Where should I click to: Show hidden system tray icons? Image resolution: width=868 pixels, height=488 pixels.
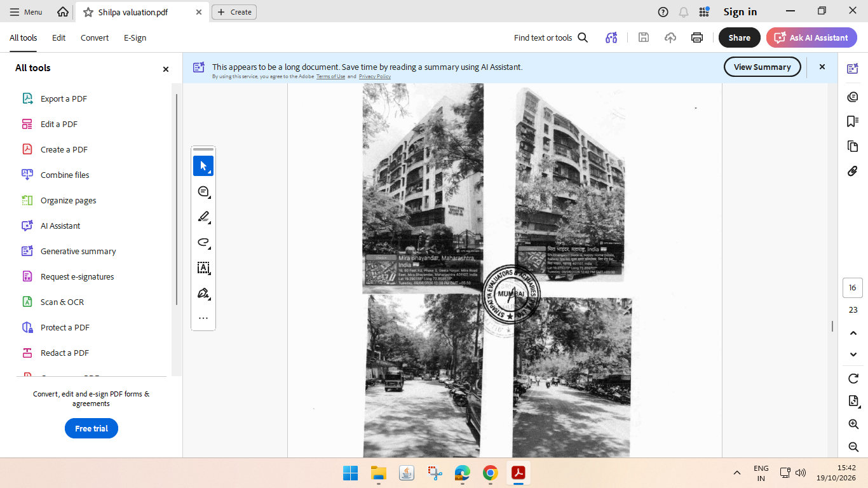click(737, 473)
